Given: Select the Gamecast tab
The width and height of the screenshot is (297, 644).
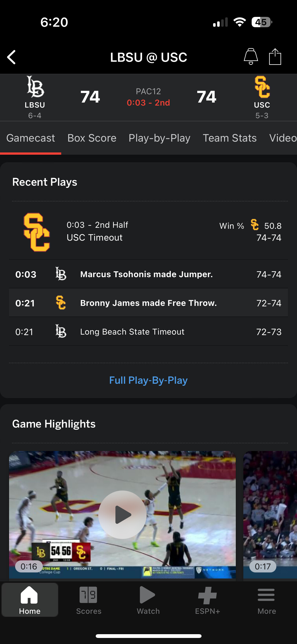Looking at the screenshot, I should tap(31, 138).
